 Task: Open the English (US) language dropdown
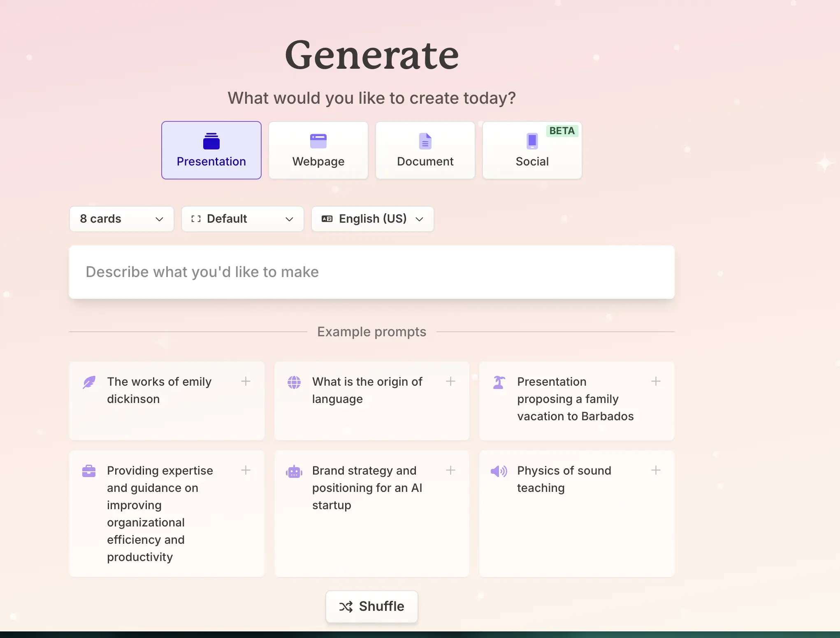(373, 219)
